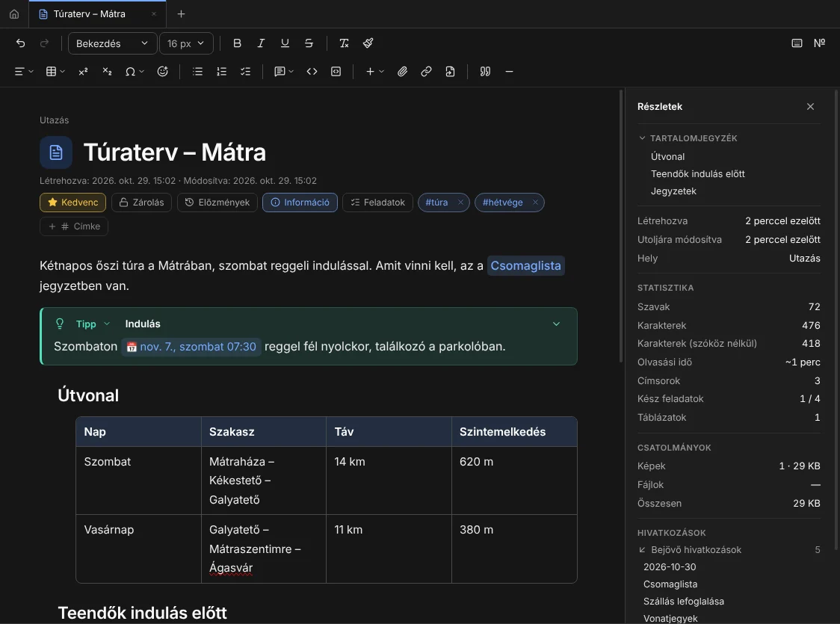The image size is (840, 624).
Task: Click the format painter icon
Action: (368, 43)
